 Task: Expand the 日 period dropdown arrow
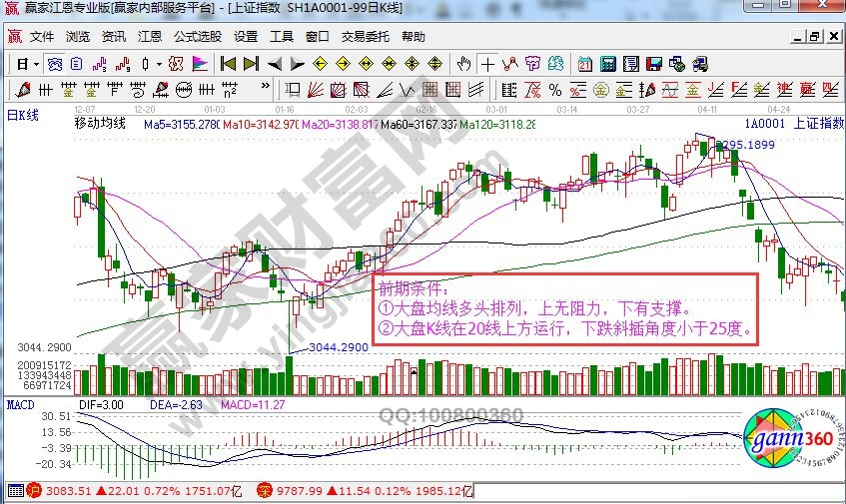coord(36,64)
